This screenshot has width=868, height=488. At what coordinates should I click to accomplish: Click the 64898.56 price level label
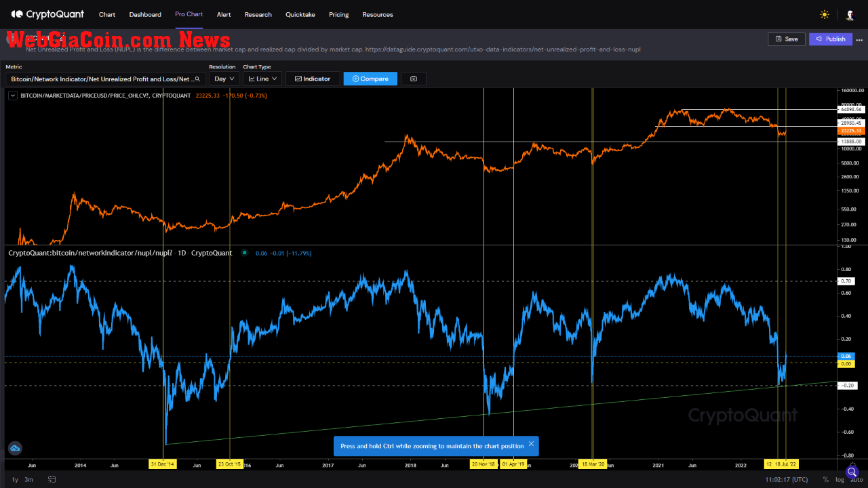pyautogui.click(x=851, y=109)
